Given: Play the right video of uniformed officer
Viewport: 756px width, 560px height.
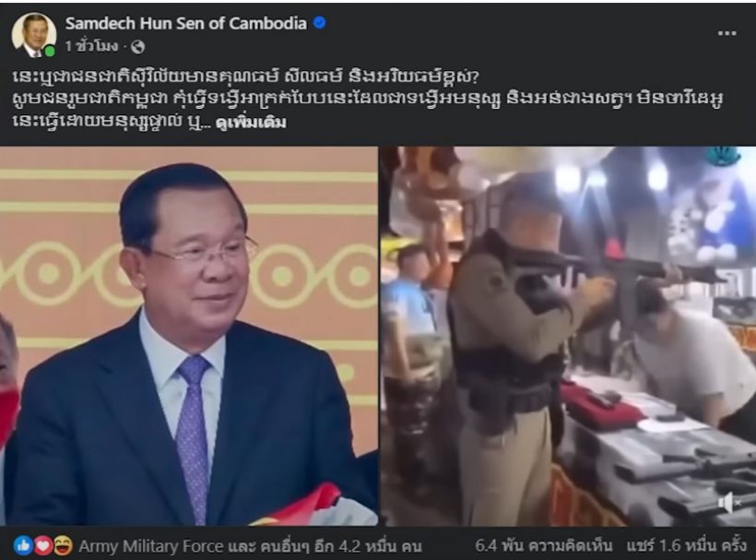Looking at the screenshot, I should (x=568, y=336).
